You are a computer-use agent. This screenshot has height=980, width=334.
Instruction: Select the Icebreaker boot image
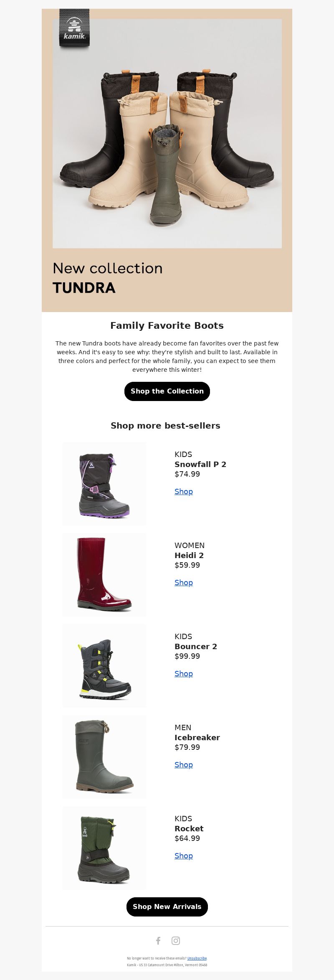[x=104, y=757]
